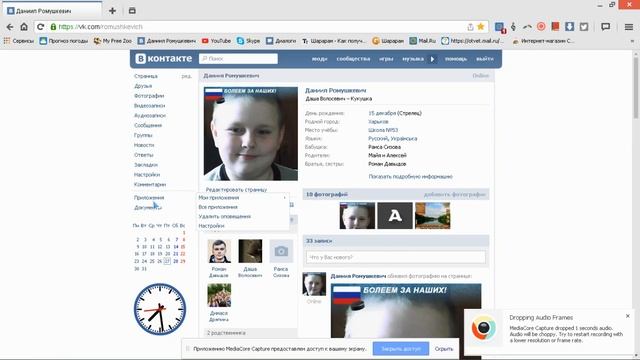Open the blue extension icon with red badge
Image resolution: width=640 pixels, height=360 pixels.
click(x=500, y=27)
